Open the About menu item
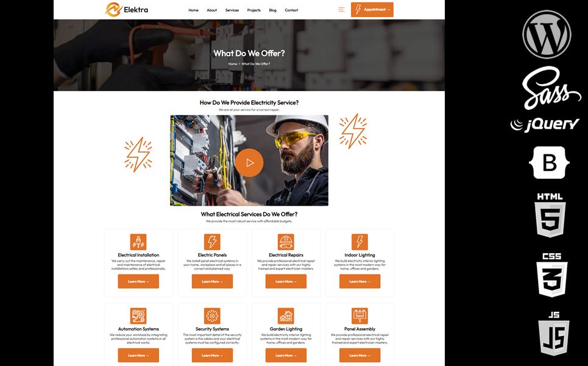 click(x=211, y=10)
